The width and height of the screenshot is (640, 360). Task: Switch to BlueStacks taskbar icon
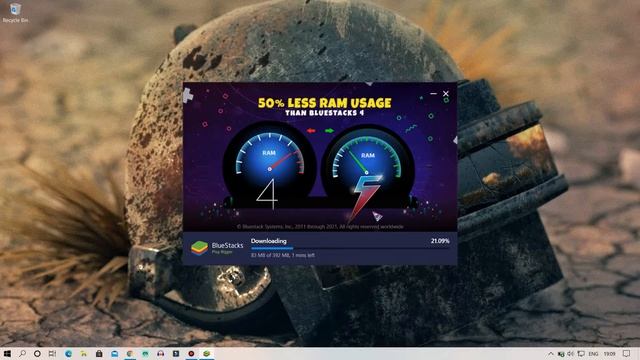point(207,354)
